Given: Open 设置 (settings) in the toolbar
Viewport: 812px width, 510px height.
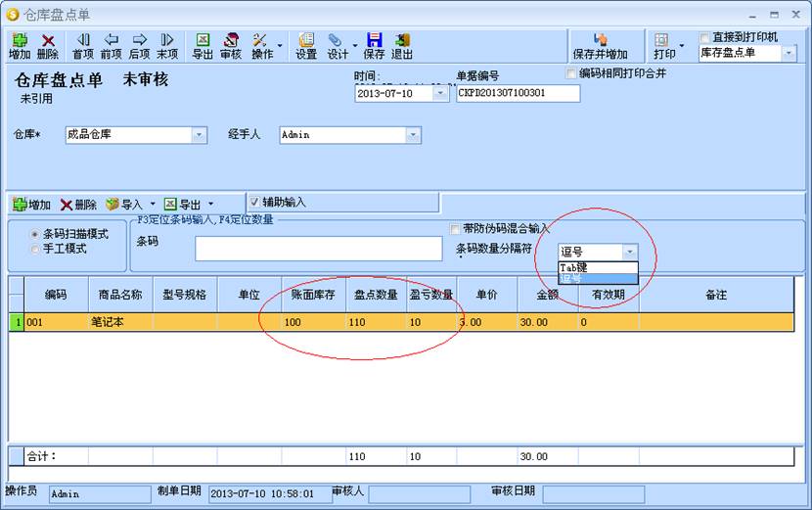Looking at the screenshot, I should click(306, 46).
